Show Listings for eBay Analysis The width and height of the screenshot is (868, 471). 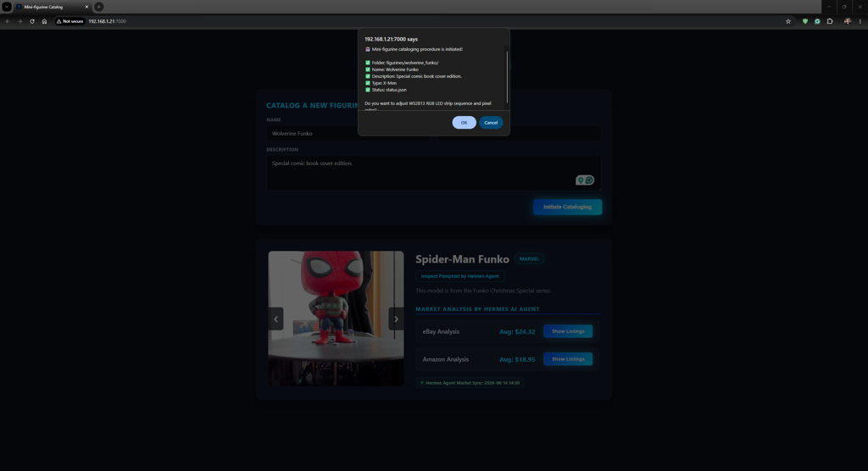(568, 331)
